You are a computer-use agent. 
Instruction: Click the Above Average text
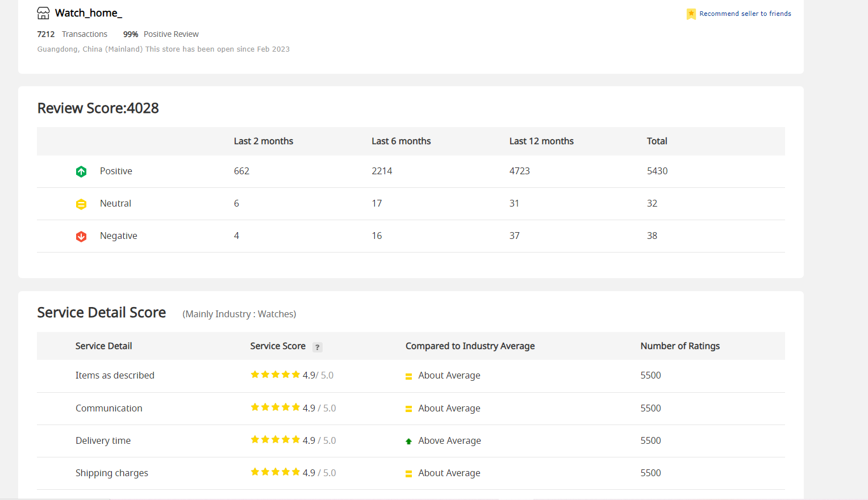click(449, 441)
